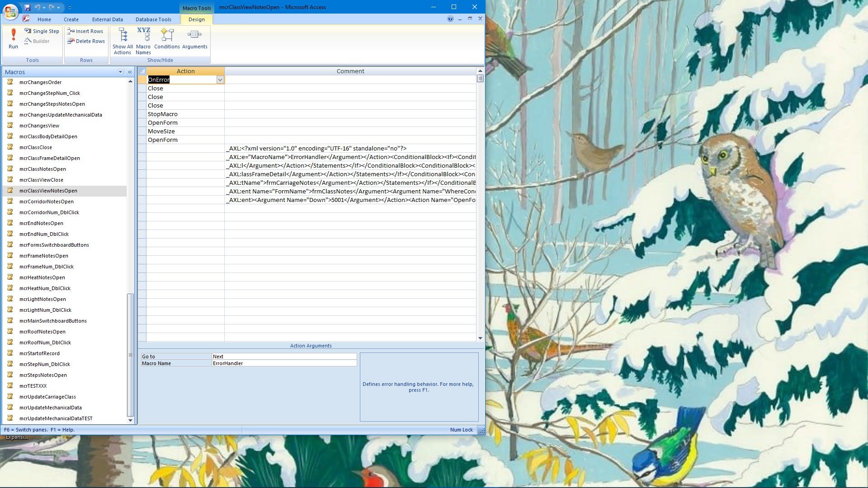Screen dimensions: 868x488
Task: Toggle Show All Actions
Action: click(123, 41)
